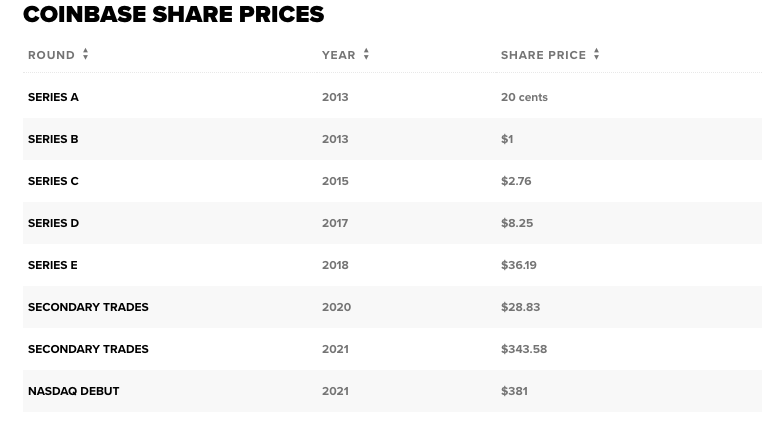The width and height of the screenshot is (770, 424).
Task: Click the 20 cents share price cell
Action: click(x=524, y=97)
